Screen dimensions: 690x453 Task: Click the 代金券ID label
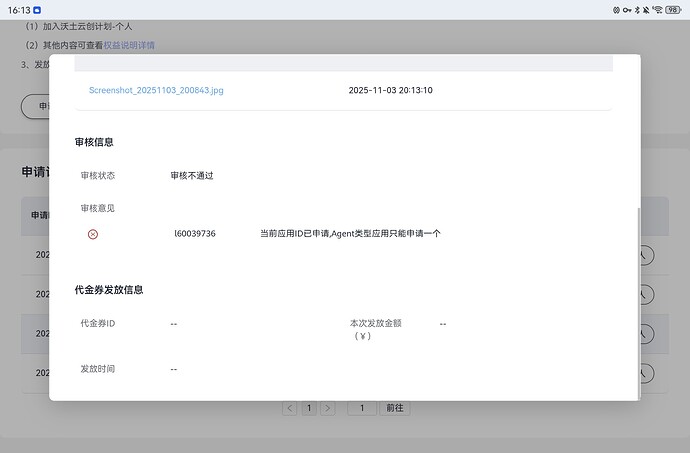(x=98, y=324)
